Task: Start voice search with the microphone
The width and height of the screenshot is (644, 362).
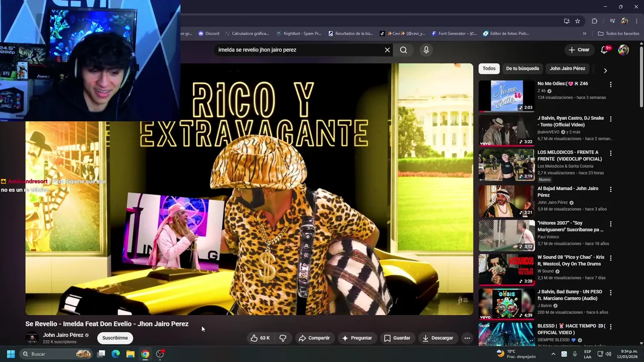Action: [426, 50]
